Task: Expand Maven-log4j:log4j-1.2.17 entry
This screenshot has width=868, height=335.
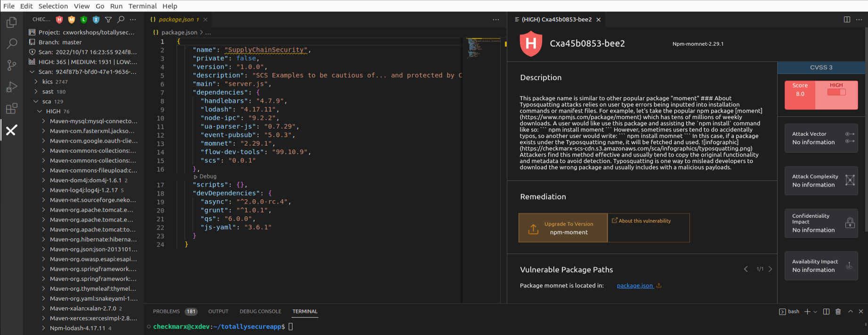Action: click(x=43, y=190)
